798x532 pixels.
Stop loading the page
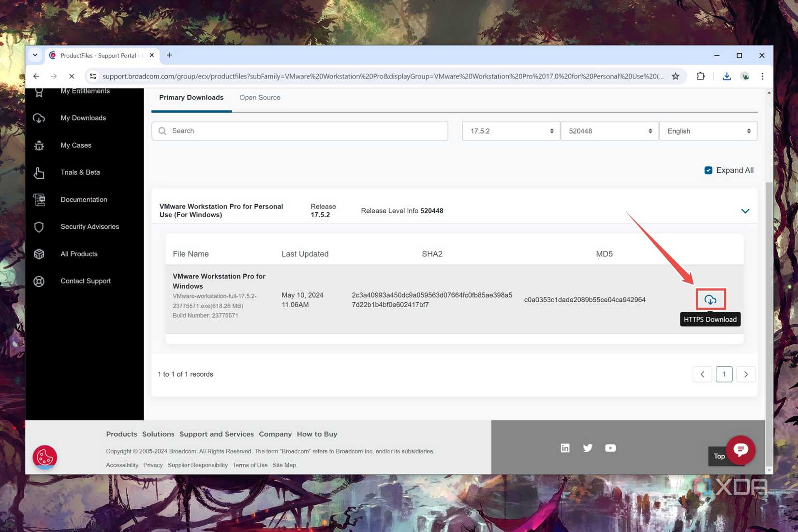[72, 76]
